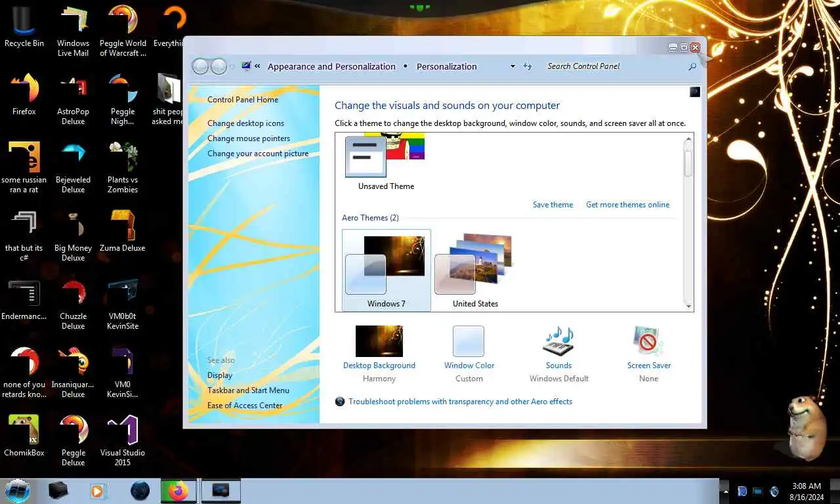Select the United States Aero theme

click(475, 270)
